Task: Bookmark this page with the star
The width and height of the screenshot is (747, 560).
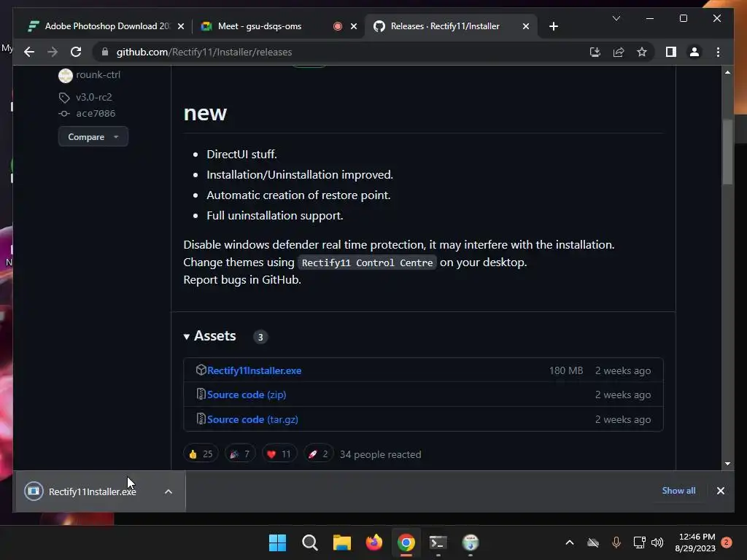Action: click(x=642, y=52)
